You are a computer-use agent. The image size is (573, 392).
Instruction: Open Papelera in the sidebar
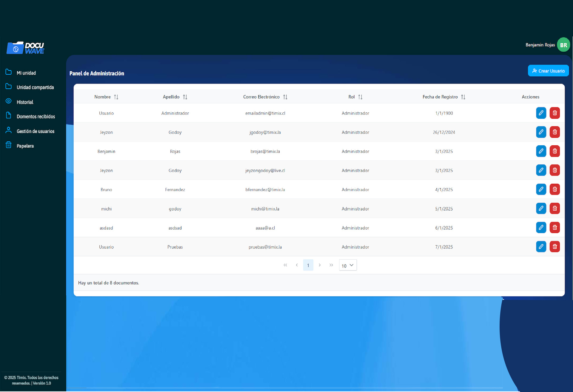pyautogui.click(x=20, y=146)
